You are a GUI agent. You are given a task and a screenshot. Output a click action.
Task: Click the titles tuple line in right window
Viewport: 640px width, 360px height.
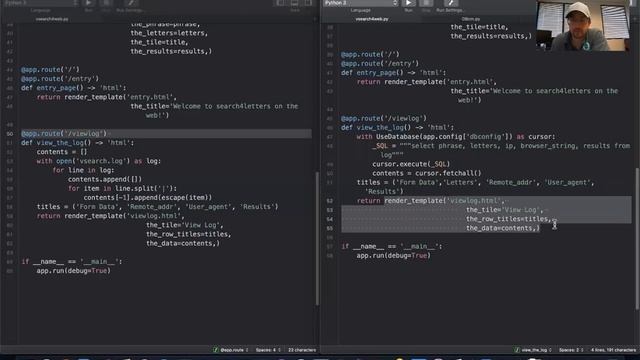[476, 187]
